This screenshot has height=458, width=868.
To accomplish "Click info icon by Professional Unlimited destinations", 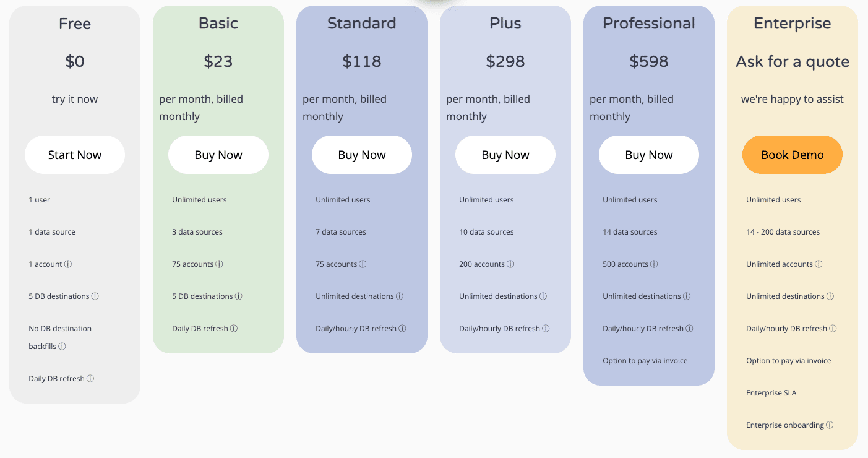I will (x=687, y=296).
